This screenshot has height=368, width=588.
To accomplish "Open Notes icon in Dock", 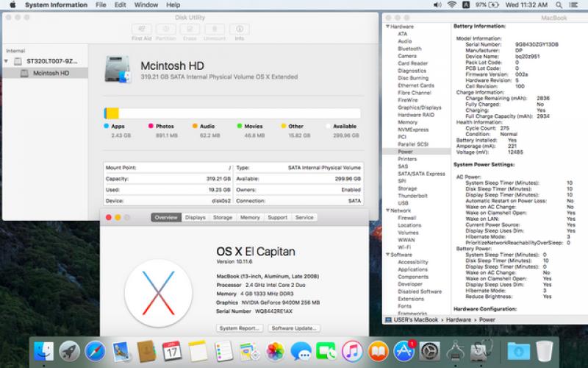I will coord(198,352).
